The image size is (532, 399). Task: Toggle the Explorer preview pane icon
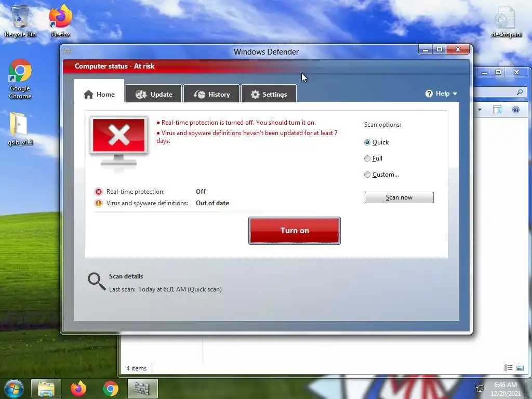coord(497,110)
